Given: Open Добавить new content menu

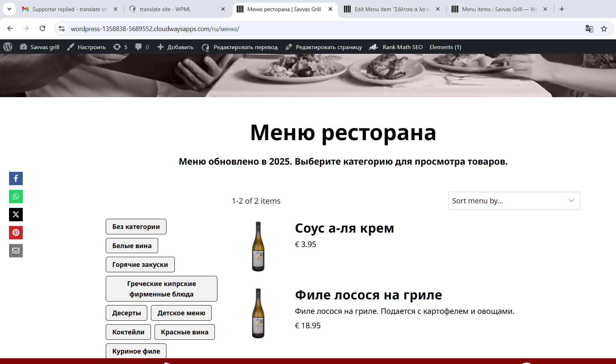Looking at the screenshot, I should point(175,47).
